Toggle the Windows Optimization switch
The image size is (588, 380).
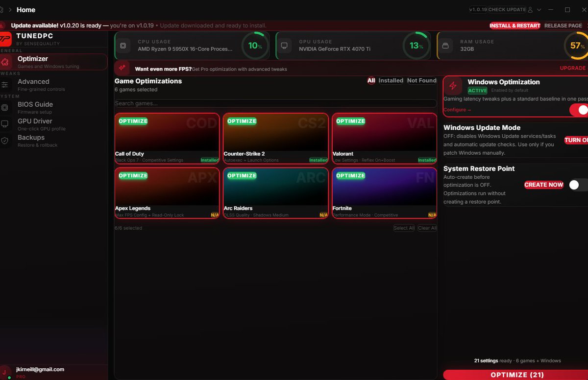pos(579,110)
